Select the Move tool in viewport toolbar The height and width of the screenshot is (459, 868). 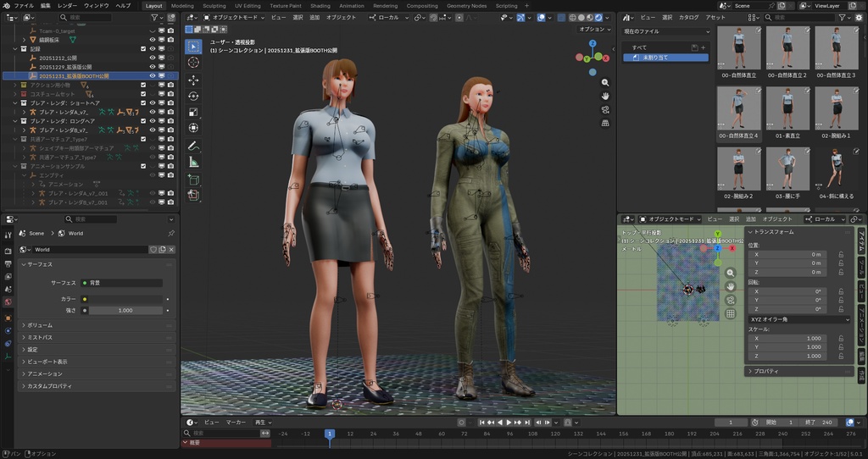193,80
